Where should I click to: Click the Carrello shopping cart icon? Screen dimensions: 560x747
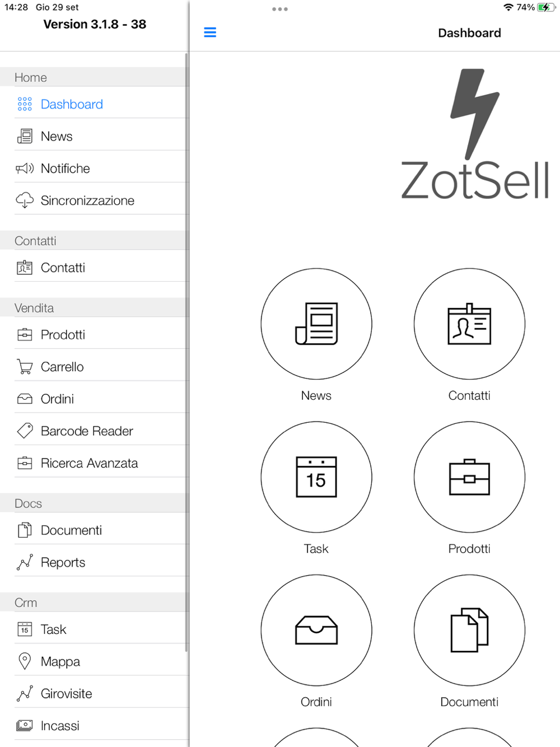25,367
